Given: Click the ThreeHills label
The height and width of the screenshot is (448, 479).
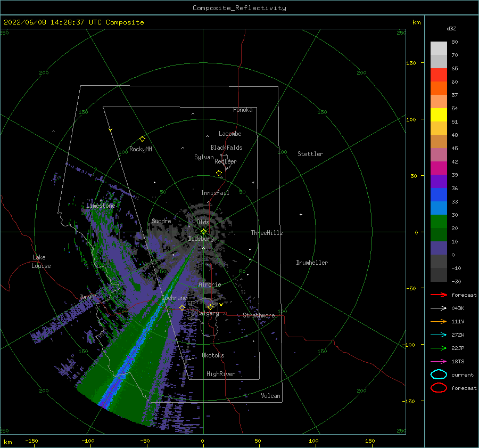Looking at the screenshot, I should [x=267, y=233].
